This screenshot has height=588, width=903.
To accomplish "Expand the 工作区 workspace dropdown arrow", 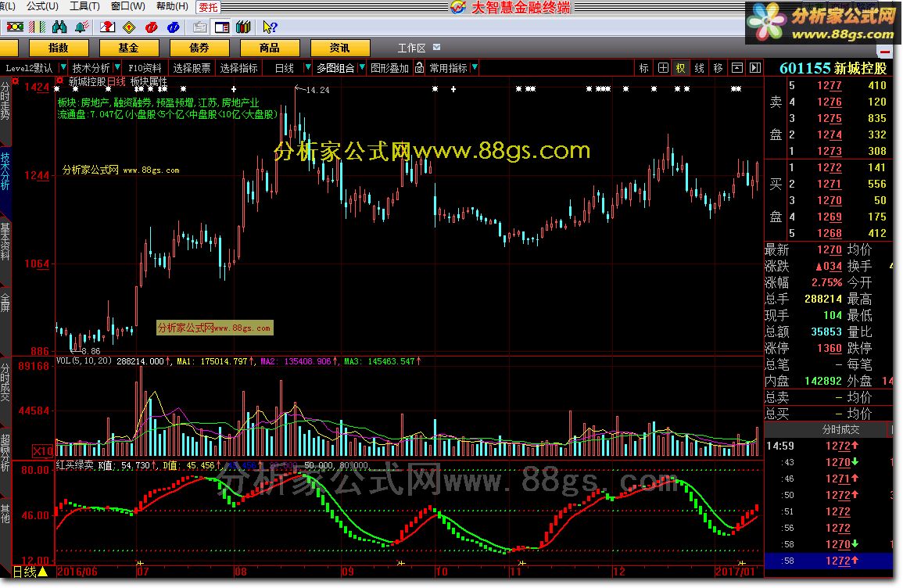I will coord(436,47).
